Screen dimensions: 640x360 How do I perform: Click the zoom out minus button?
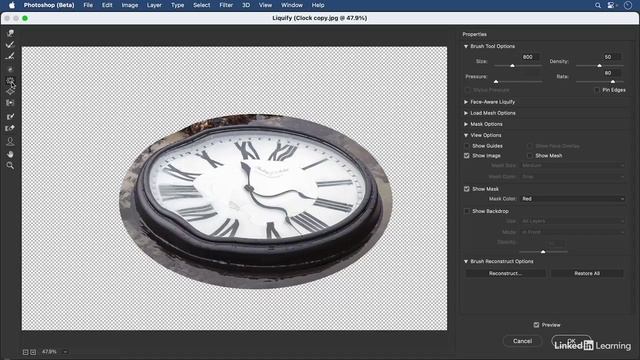tap(25, 352)
